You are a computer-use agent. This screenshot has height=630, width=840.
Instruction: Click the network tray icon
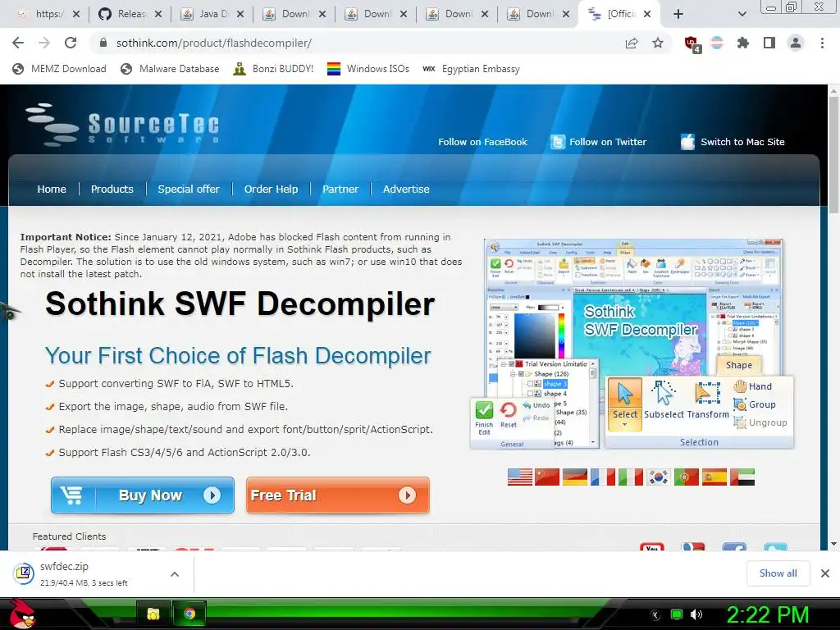coord(677,614)
